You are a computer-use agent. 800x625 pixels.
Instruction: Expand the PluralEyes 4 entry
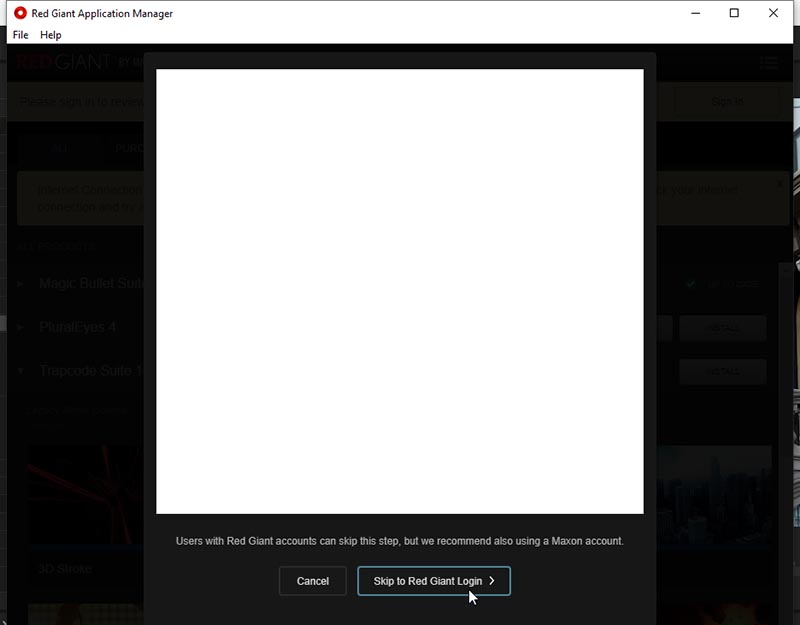pyautogui.click(x=21, y=327)
